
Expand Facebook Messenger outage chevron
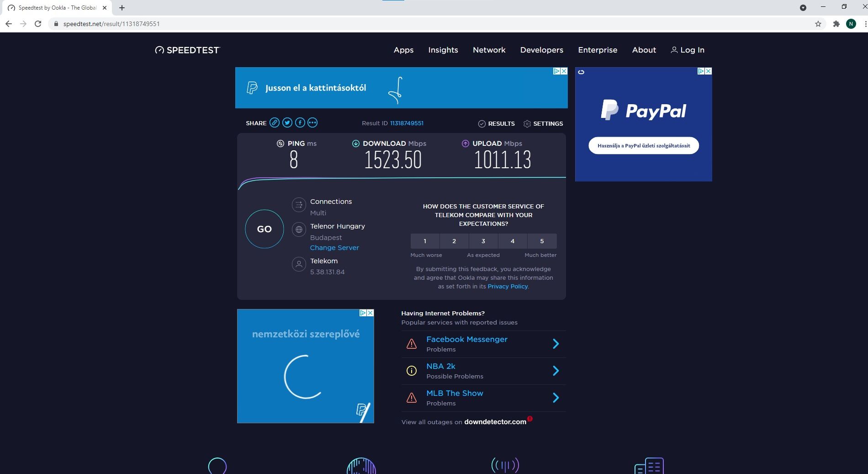(556, 344)
